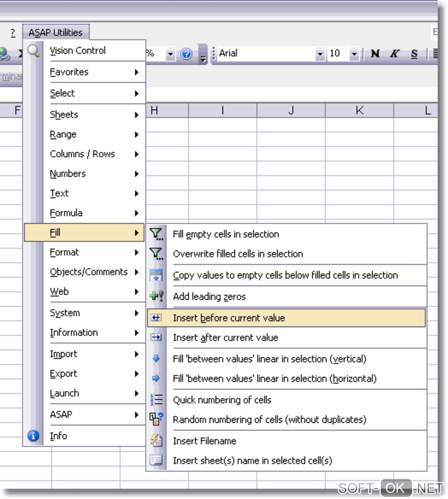Toggle bold N formatting button
Image resolution: width=448 pixels, height=499 pixels.
pyautogui.click(x=376, y=54)
